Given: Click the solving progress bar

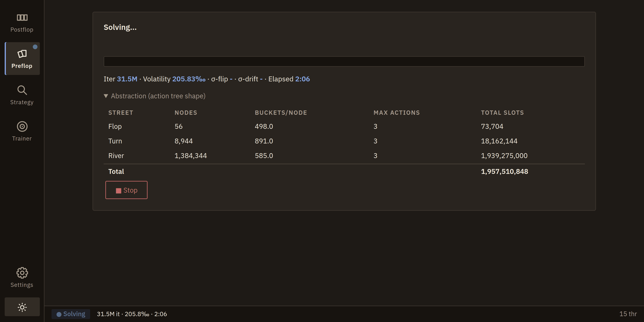Looking at the screenshot, I should pos(344,61).
